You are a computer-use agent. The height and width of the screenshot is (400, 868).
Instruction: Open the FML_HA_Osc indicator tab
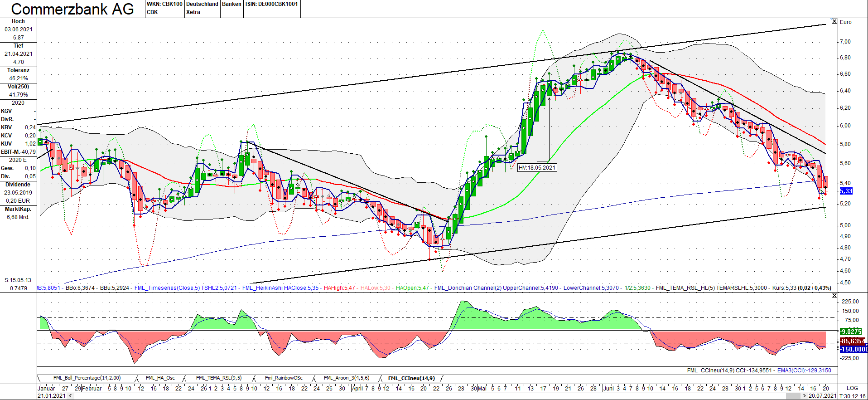pyautogui.click(x=160, y=378)
